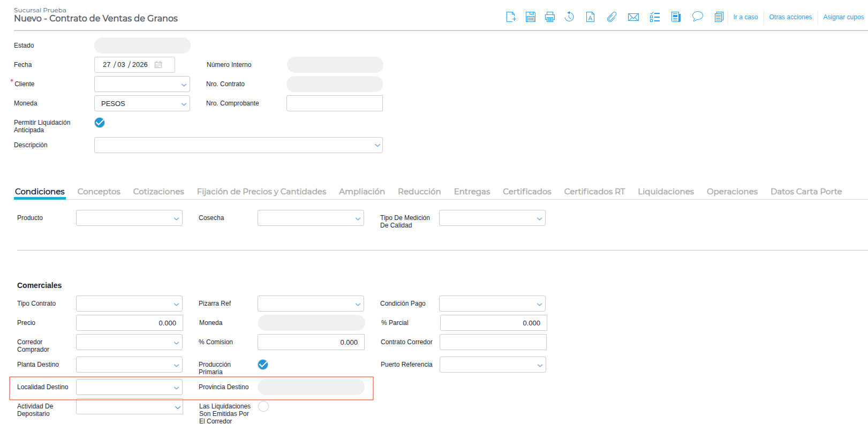The height and width of the screenshot is (432, 868).
Task: Open the Cliente dropdown
Action: (142, 84)
